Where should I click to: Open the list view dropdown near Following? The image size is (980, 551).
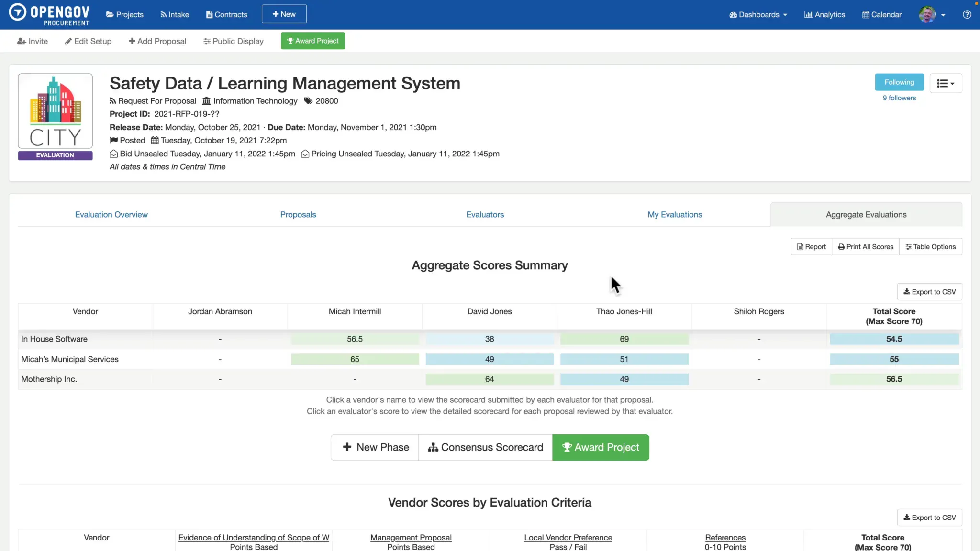pos(946,83)
